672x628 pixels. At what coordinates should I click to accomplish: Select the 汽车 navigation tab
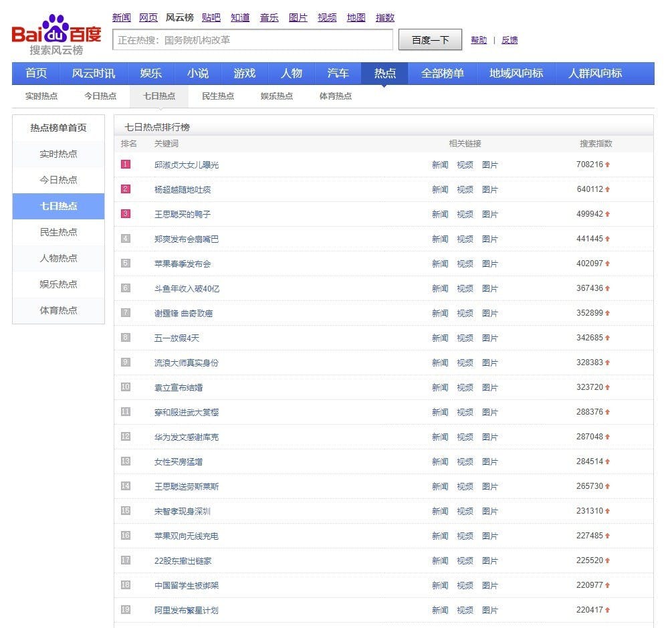[x=338, y=74]
